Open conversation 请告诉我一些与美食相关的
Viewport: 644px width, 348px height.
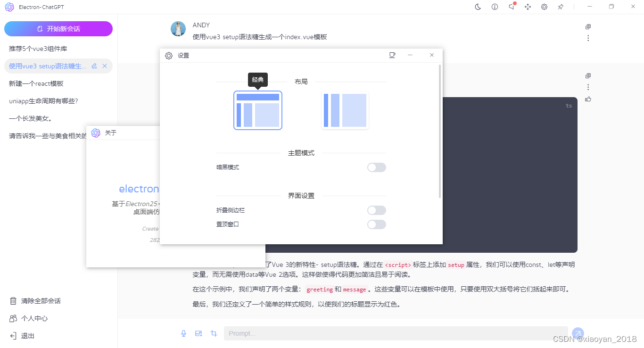(48, 136)
